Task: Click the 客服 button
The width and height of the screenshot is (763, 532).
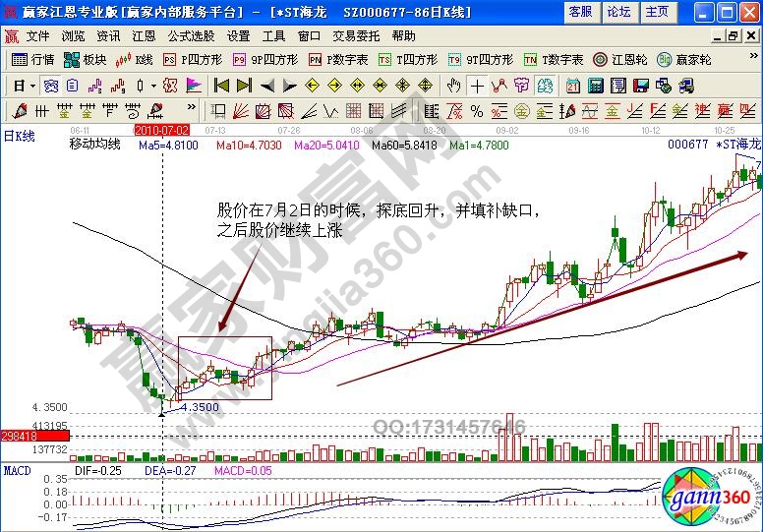Action: coord(580,12)
